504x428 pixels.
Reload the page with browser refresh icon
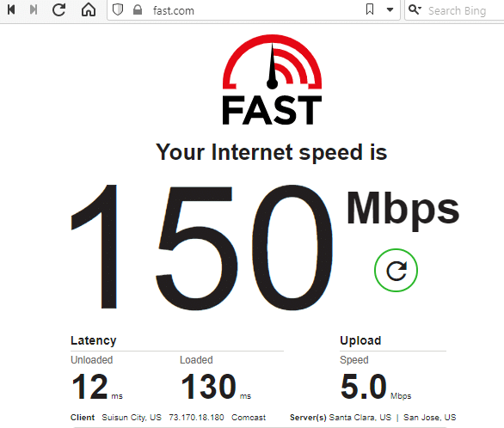click(59, 9)
